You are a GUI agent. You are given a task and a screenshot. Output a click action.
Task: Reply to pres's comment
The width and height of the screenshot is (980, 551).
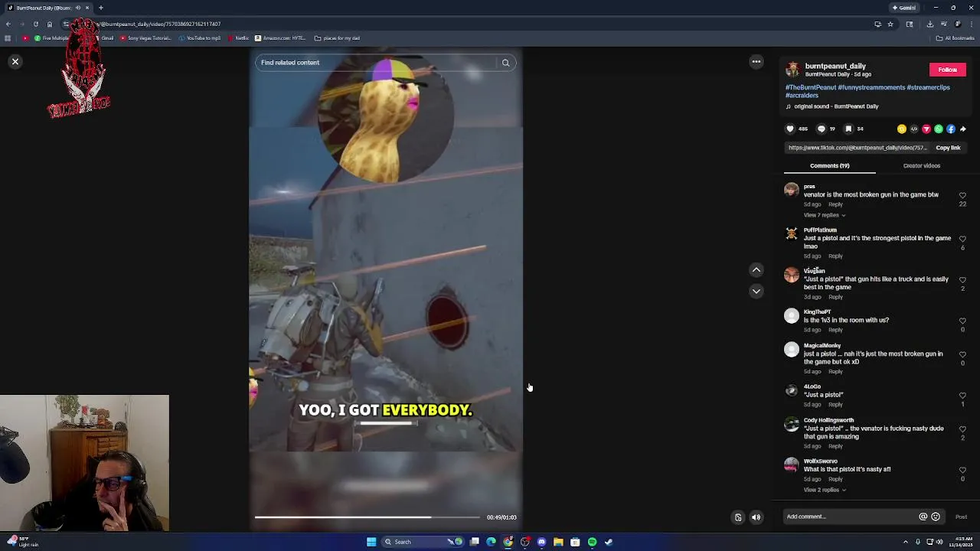[x=835, y=204]
